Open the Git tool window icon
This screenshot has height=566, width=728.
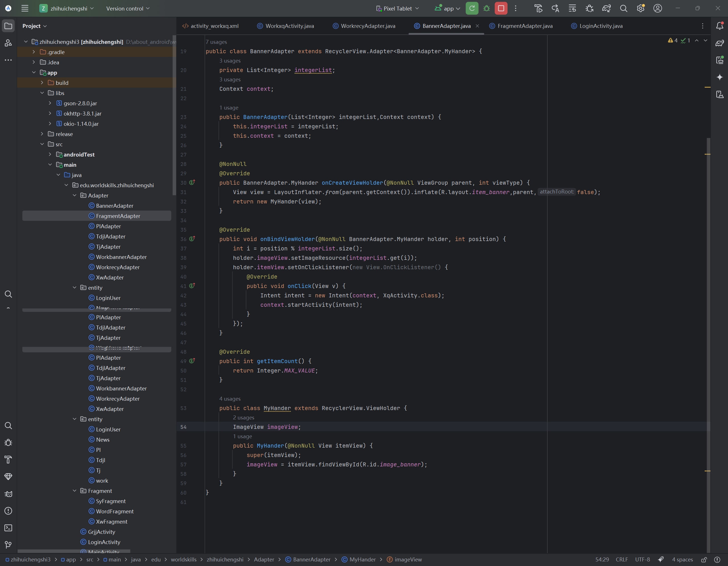(x=8, y=545)
